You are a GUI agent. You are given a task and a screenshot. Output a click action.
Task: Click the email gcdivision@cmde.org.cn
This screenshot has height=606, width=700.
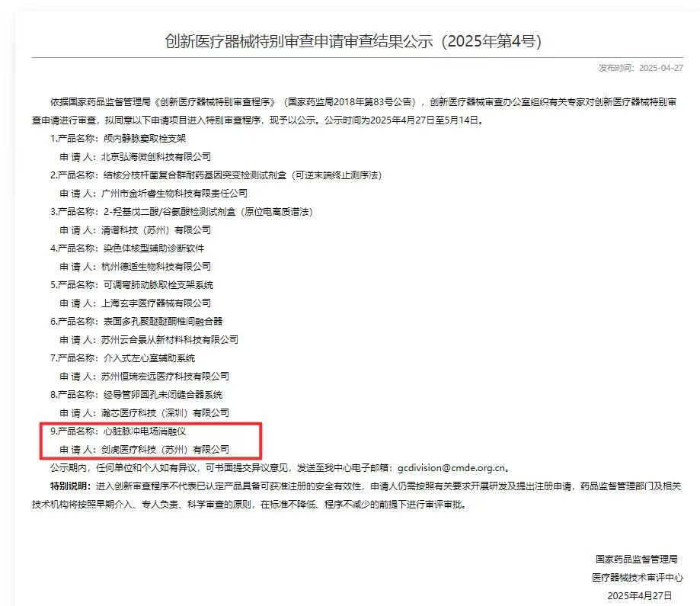coord(452,468)
